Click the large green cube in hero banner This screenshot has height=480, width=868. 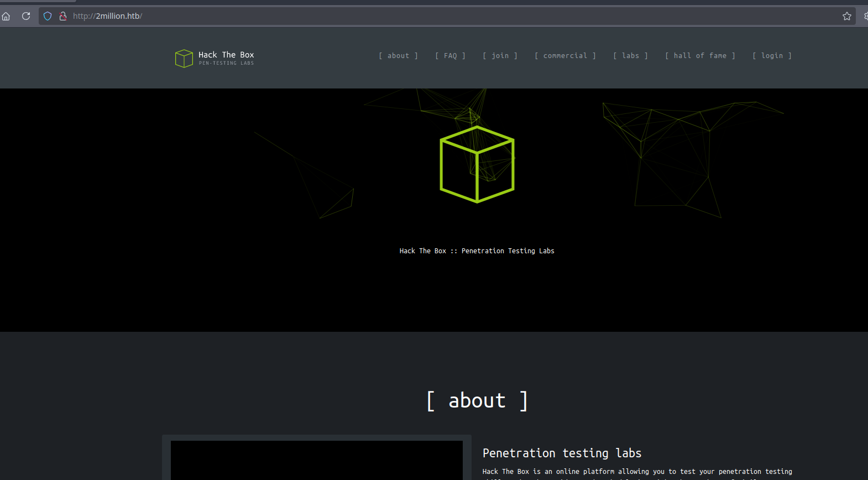477,164
